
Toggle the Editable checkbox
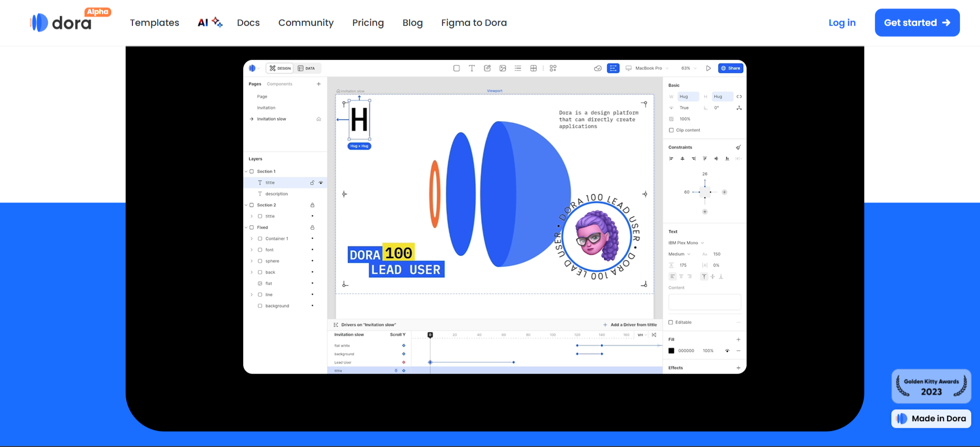[x=671, y=322]
